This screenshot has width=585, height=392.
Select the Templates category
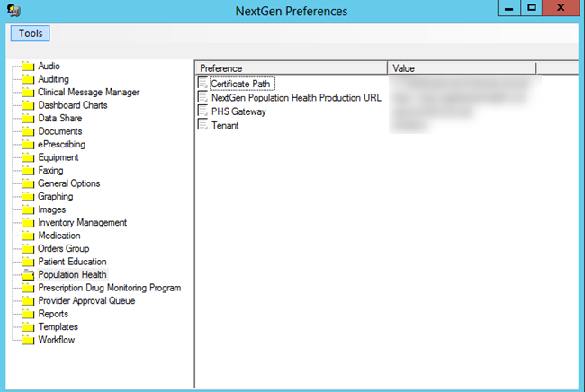(58, 326)
